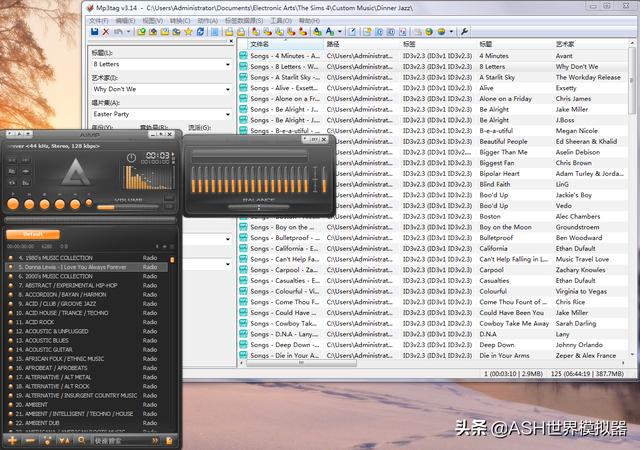640x450 pixels.
Task: Click the AIMP quick search input field
Action: 126,441
